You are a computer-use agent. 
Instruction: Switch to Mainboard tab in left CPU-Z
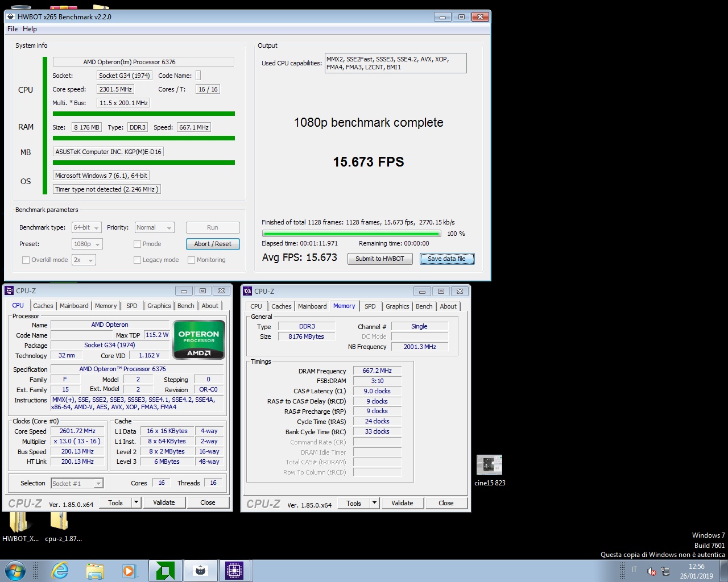click(74, 306)
